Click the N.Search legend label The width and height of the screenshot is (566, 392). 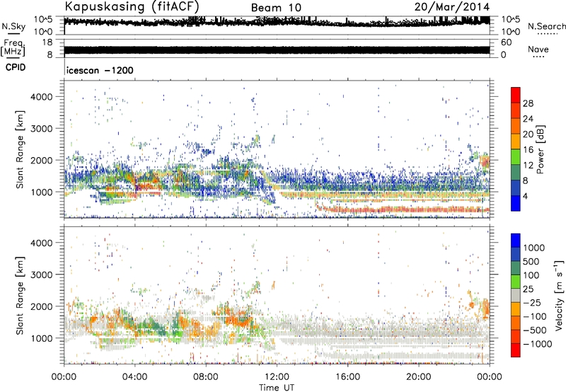(546, 26)
